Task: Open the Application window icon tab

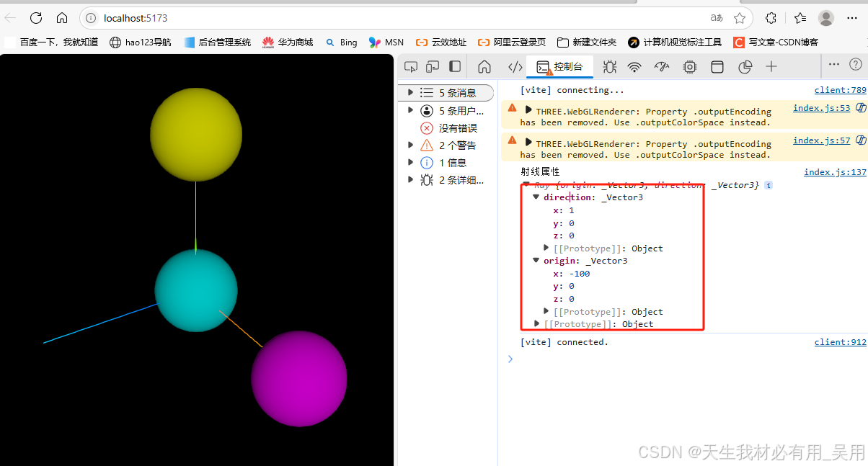Action: tap(717, 67)
